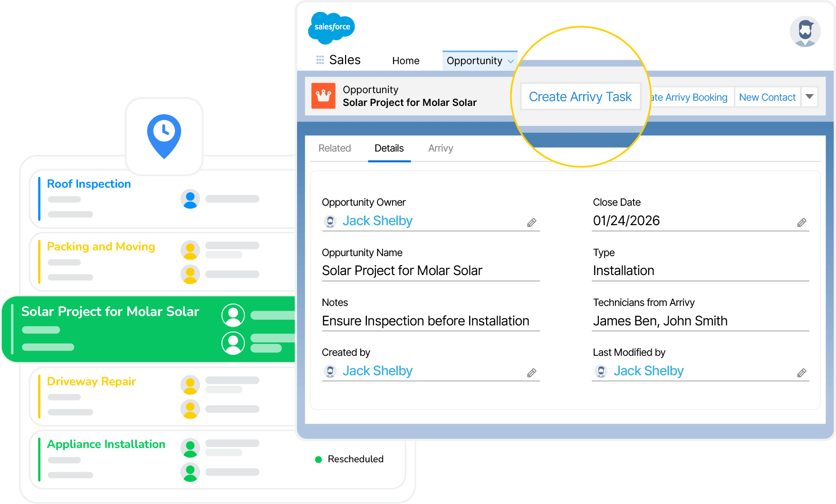Viewport: 836px width, 504px height.
Task: Click the Salesforce cloud logo
Action: click(331, 28)
